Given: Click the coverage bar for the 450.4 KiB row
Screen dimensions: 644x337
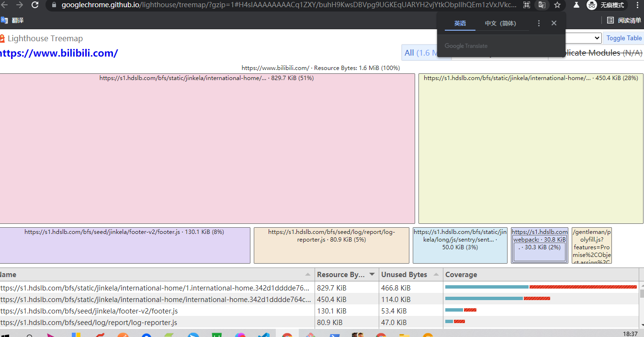Looking at the screenshot, I should [x=497, y=298].
